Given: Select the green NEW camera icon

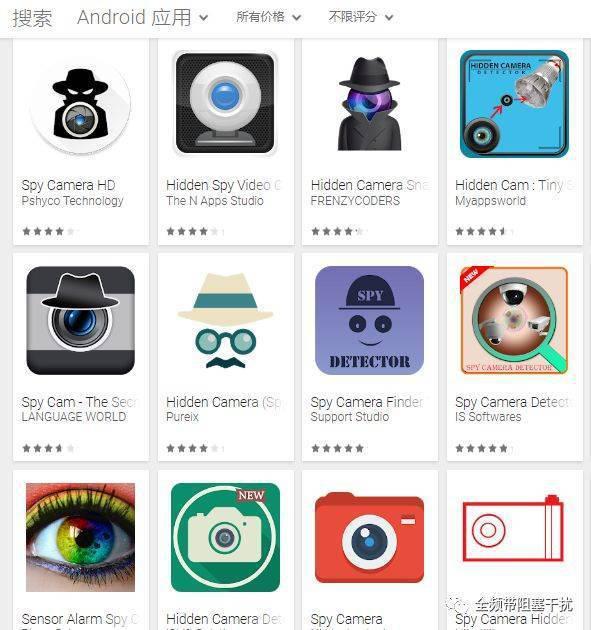Looking at the screenshot, I should [x=225, y=537].
